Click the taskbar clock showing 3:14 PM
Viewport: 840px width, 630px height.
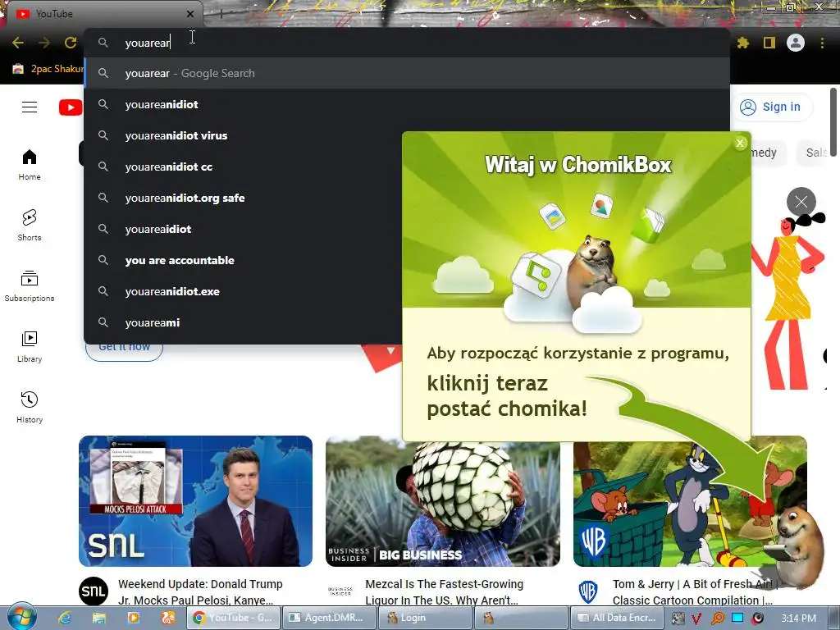798,619
